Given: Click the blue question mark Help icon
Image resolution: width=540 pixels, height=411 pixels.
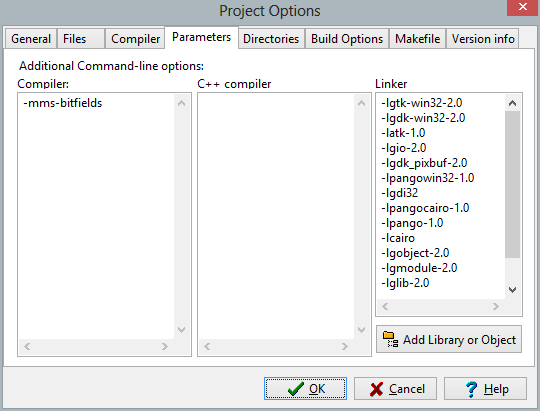Looking at the screenshot, I should pyautogui.click(x=471, y=389).
